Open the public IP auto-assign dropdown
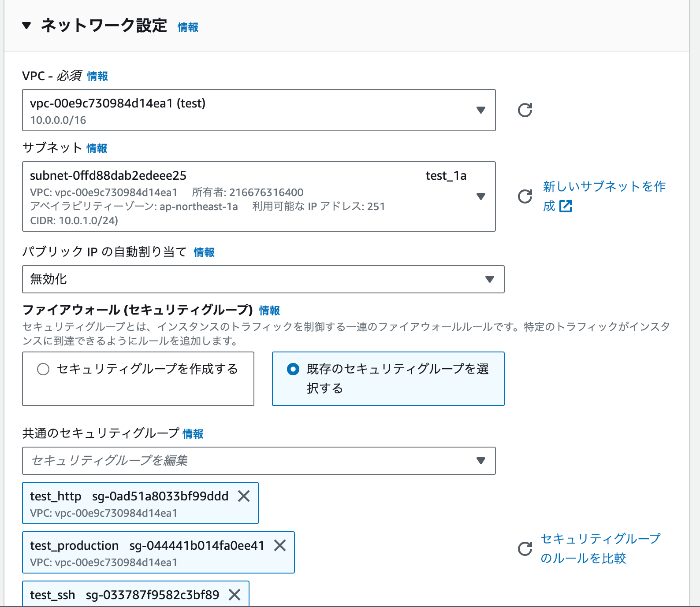This screenshot has width=700, height=607. (x=263, y=279)
